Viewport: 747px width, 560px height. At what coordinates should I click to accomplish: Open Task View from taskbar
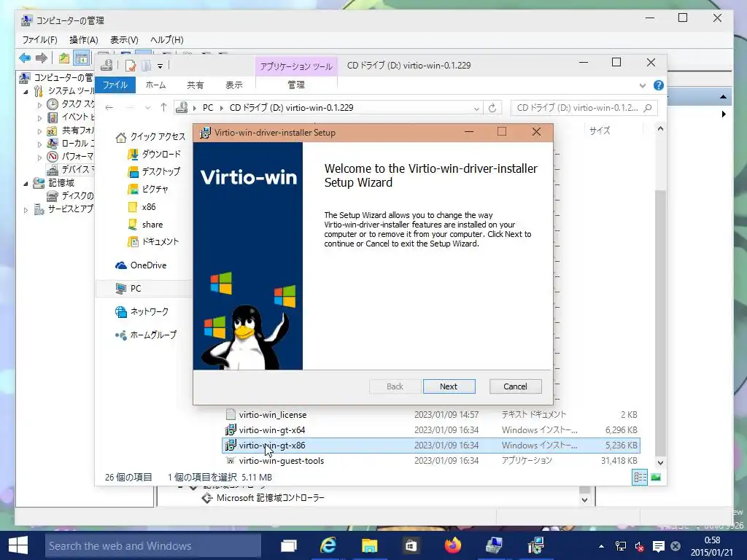289,545
